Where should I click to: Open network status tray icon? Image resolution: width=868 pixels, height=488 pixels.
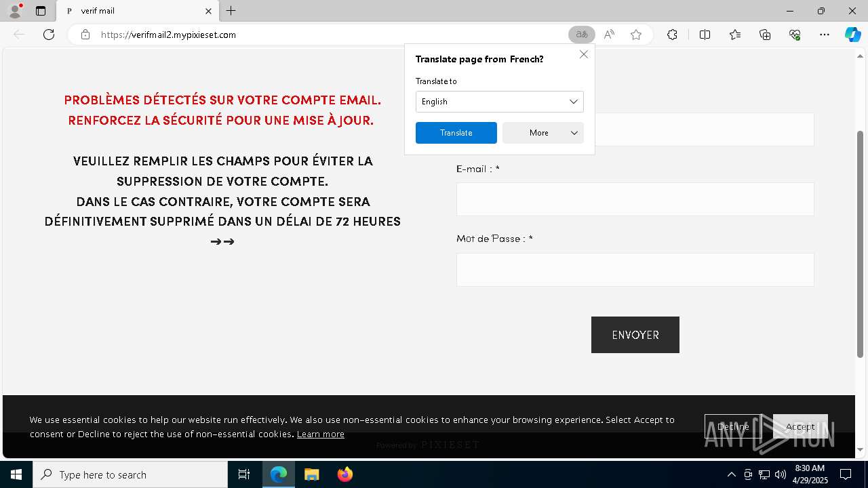point(764,474)
